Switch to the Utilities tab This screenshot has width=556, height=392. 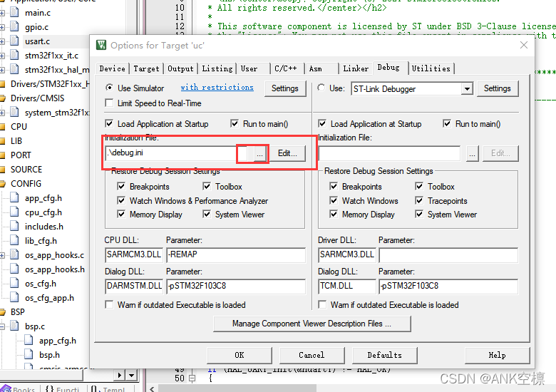pos(431,68)
